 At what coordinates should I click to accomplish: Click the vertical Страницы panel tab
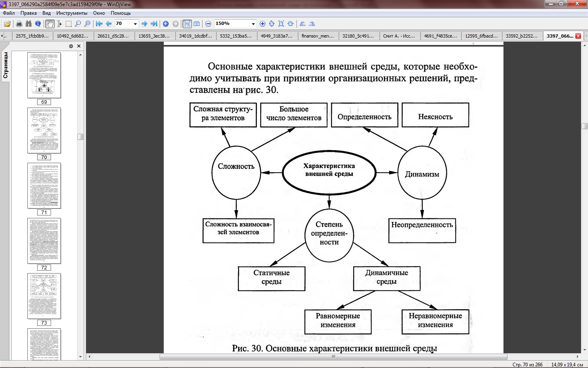(x=5, y=65)
